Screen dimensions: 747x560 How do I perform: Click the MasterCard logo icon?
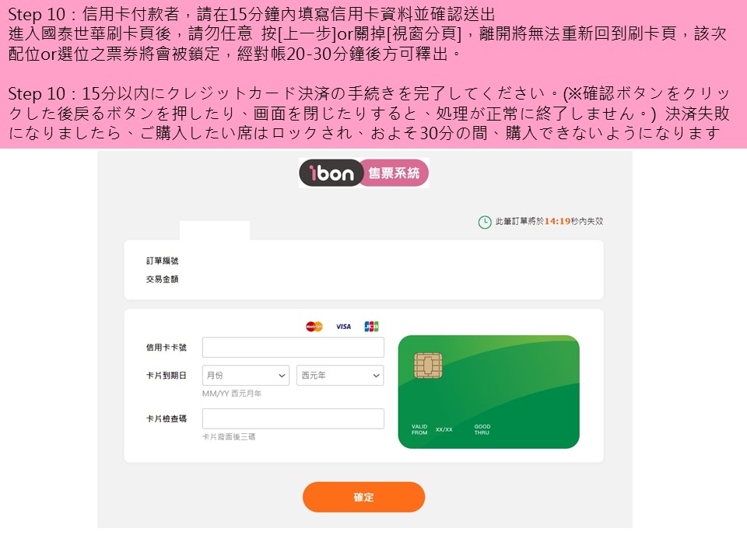click(314, 327)
